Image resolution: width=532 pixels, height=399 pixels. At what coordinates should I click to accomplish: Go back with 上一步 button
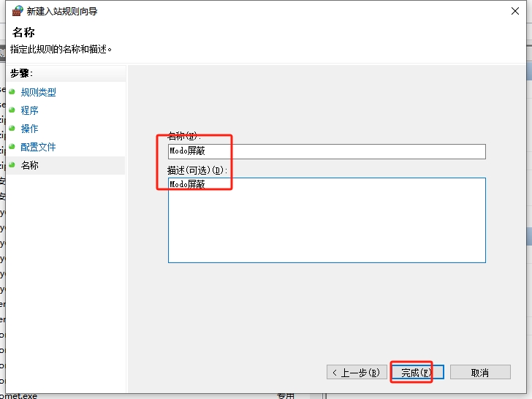pyautogui.click(x=355, y=372)
